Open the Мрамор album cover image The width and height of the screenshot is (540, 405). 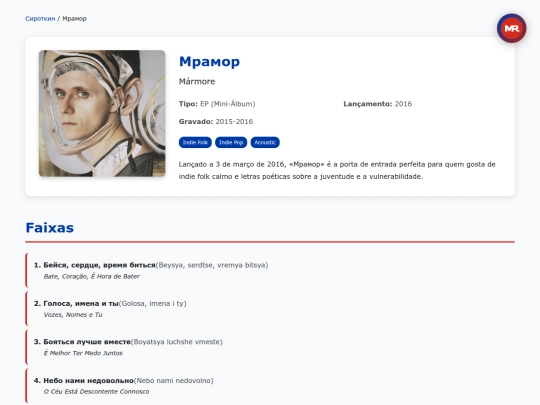click(x=102, y=113)
